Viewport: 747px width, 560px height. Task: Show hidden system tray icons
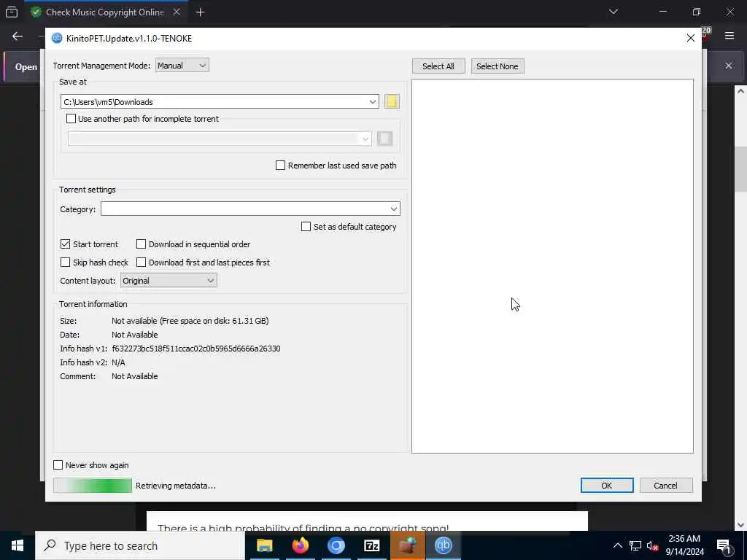pos(617,545)
